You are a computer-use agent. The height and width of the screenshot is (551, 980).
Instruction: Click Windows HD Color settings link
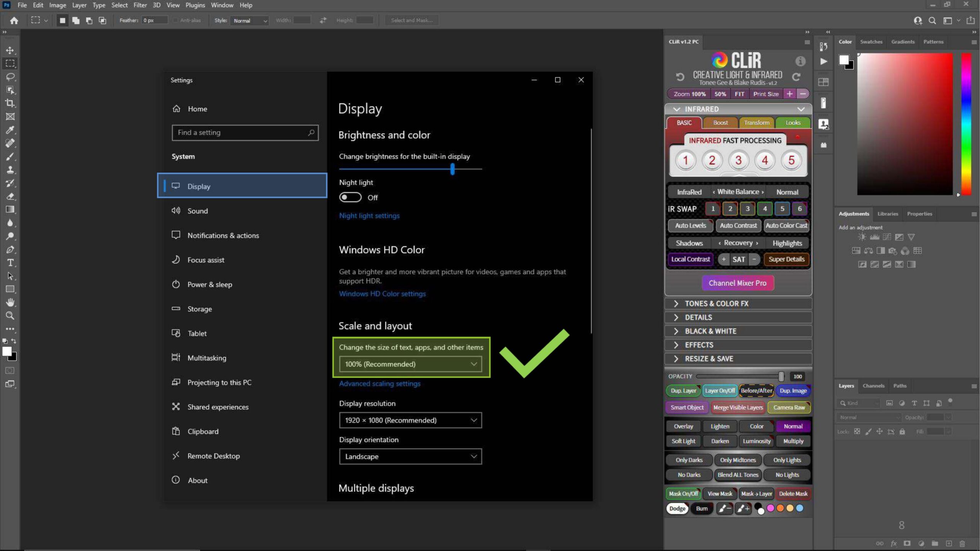[x=382, y=293]
